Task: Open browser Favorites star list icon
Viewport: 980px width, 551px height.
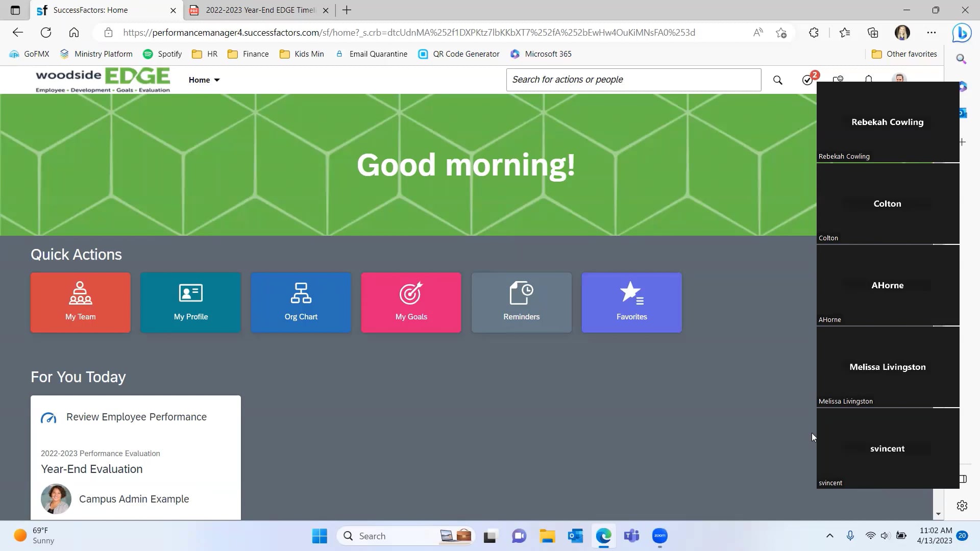Action: click(845, 33)
